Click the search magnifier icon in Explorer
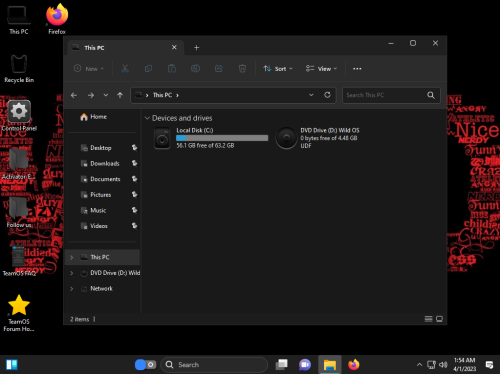Image resolution: width=500 pixels, height=374 pixels. coord(431,95)
